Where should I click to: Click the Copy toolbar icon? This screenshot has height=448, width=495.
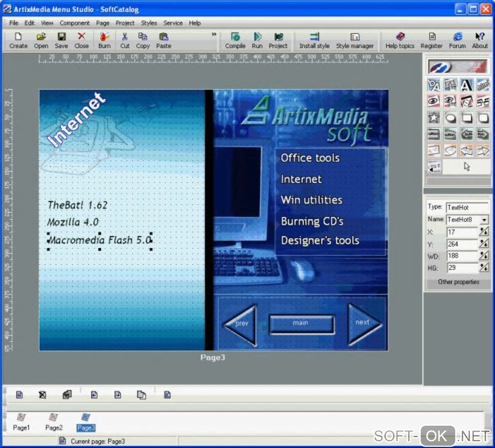[143, 40]
